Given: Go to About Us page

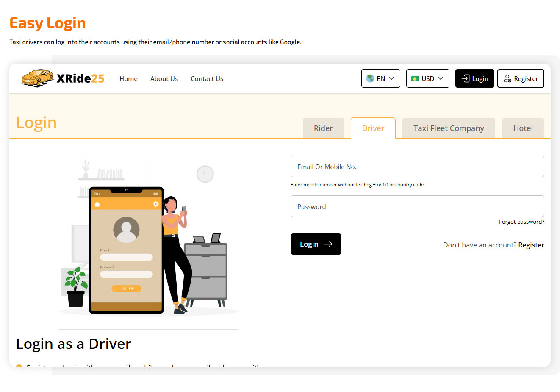Looking at the screenshot, I should point(164,78).
